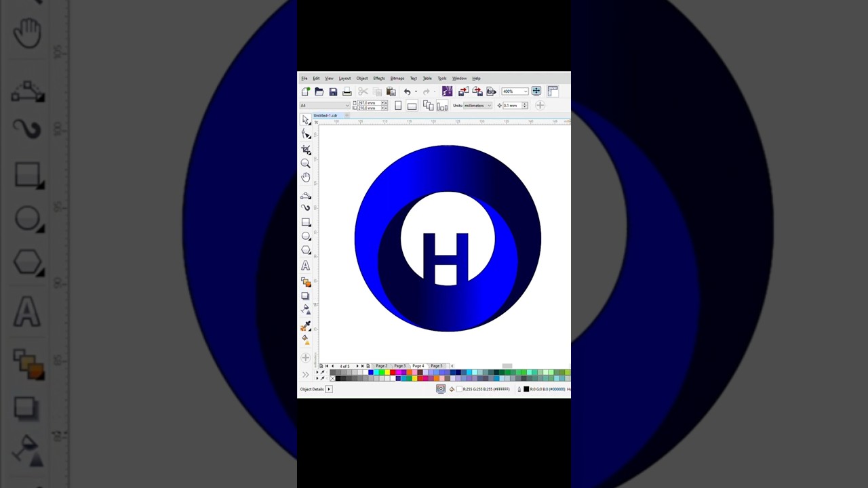Click the Proof colors icon in status bar
This screenshot has height=488, width=868.
point(441,389)
